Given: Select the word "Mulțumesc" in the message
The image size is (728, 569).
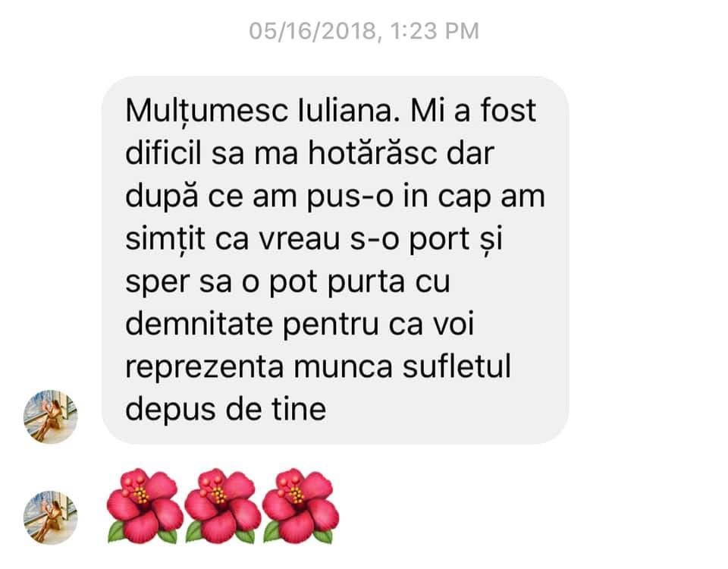Looking at the screenshot, I should coord(206,112).
